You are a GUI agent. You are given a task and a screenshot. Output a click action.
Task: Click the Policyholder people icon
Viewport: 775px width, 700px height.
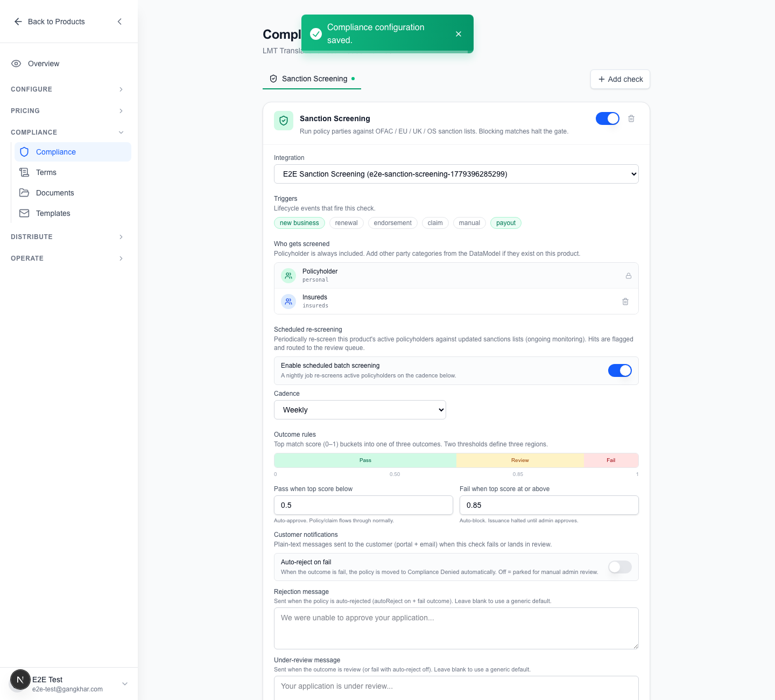click(x=288, y=276)
